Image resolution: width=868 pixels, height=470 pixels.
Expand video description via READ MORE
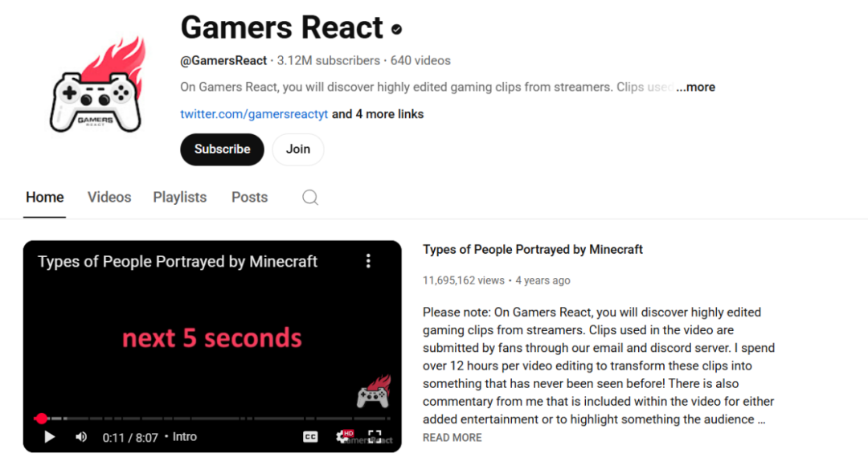click(452, 438)
